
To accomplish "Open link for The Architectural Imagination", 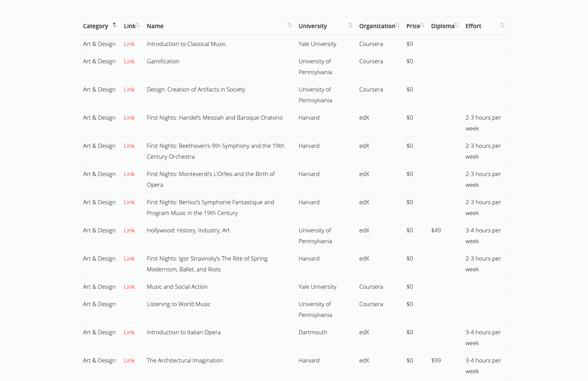I will tap(129, 361).
